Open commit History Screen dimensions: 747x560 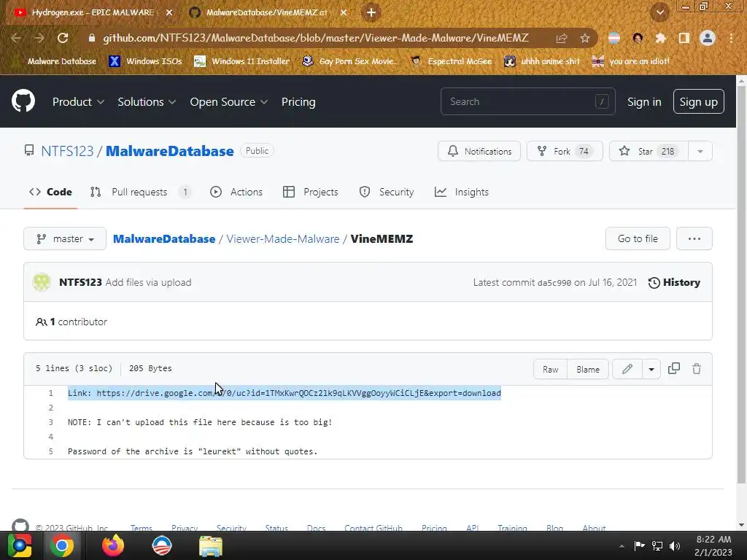click(x=674, y=282)
